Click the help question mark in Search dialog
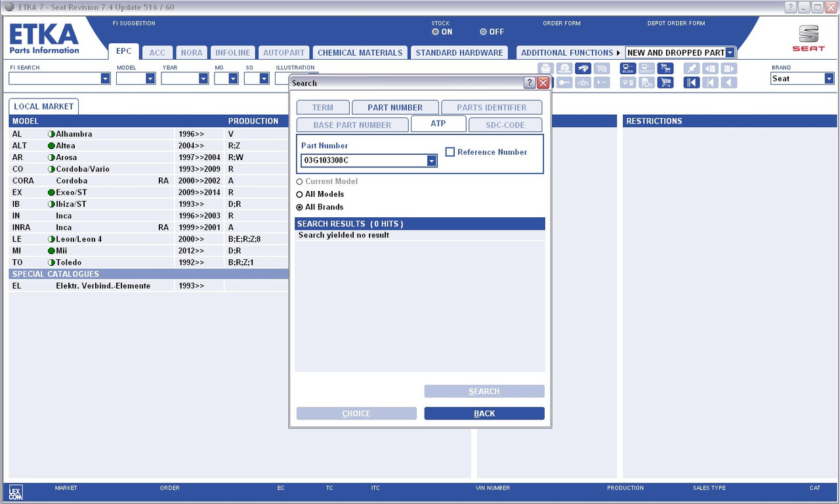This screenshot has width=840, height=504. click(x=530, y=83)
